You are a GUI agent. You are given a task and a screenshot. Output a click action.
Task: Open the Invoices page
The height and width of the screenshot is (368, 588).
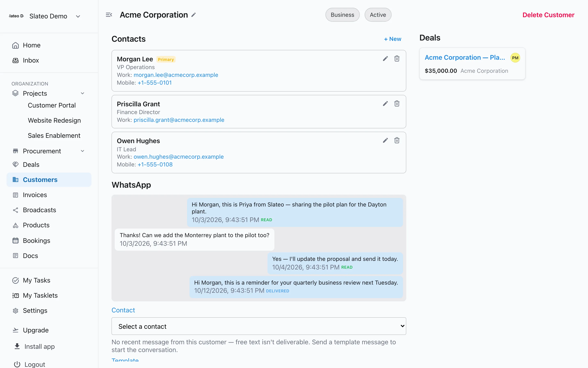point(49,195)
